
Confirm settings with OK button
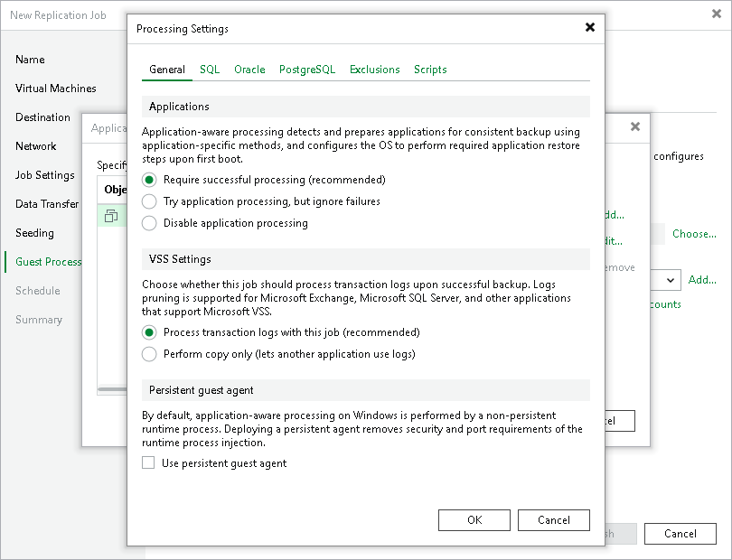(474, 520)
